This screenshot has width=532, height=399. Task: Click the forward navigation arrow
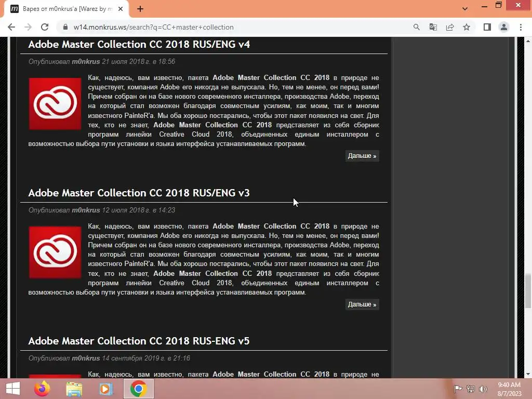[28, 27]
